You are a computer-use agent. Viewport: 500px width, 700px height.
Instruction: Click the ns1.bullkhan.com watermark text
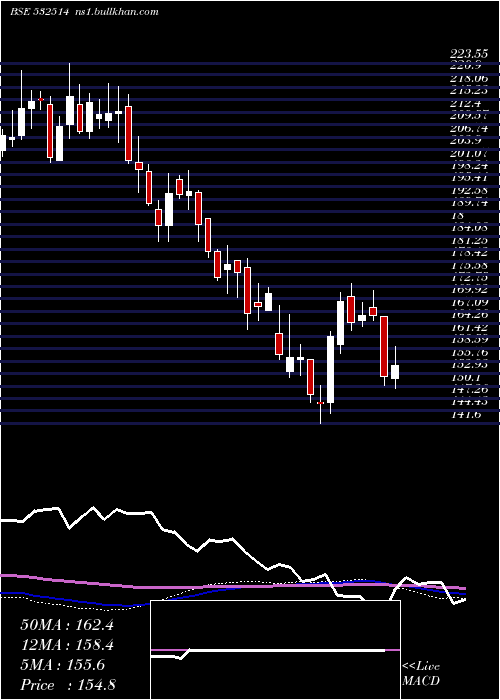click(116, 12)
